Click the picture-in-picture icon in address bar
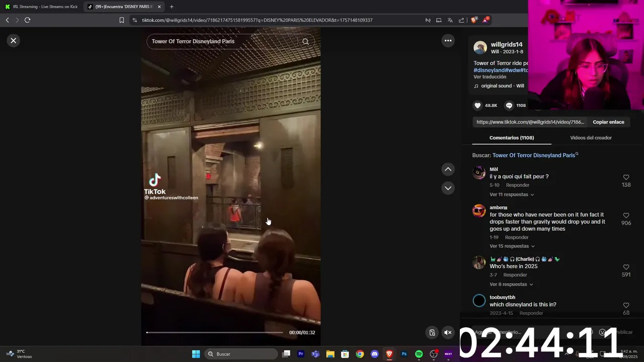This screenshot has width=644, height=362. [439, 20]
